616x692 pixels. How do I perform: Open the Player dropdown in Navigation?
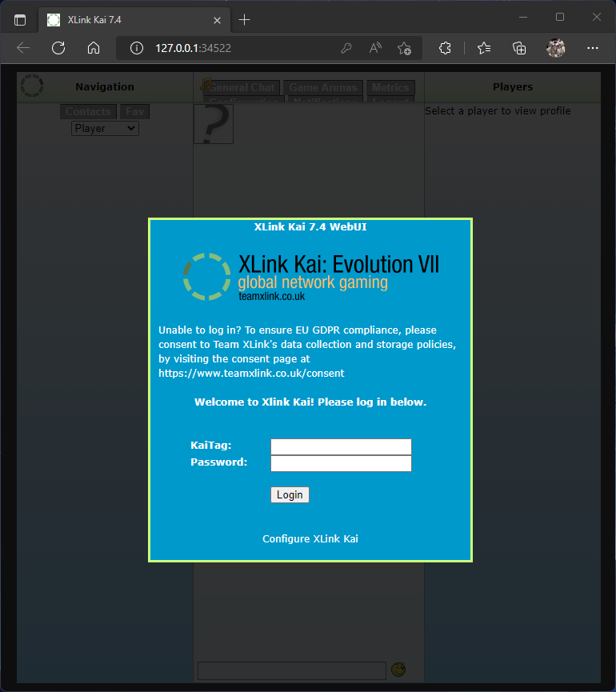tap(105, 128)
